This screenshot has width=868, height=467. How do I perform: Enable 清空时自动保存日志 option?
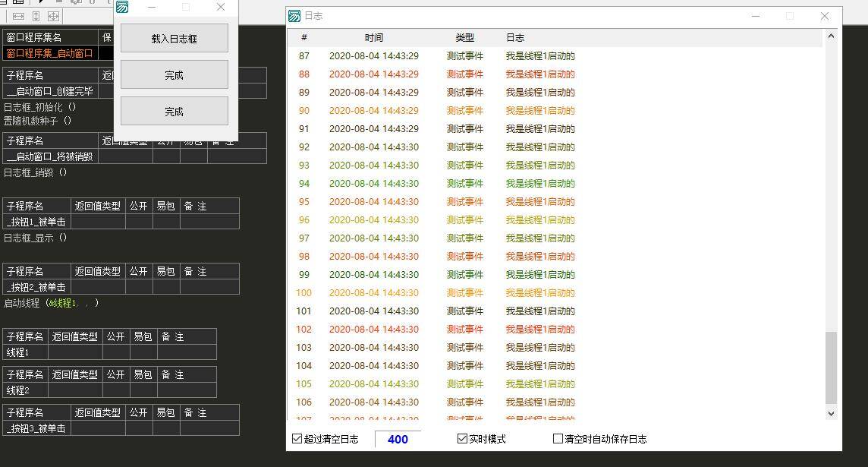click(557, 438)
